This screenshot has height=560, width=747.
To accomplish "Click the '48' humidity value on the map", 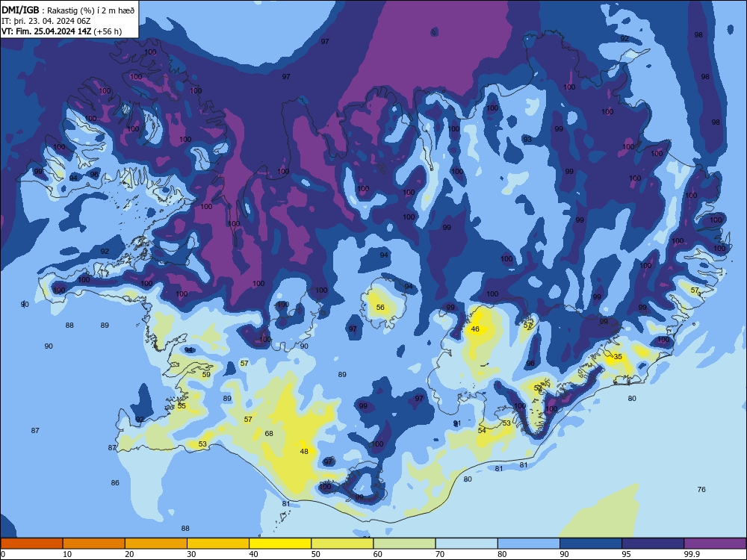I will coord(304,452).
